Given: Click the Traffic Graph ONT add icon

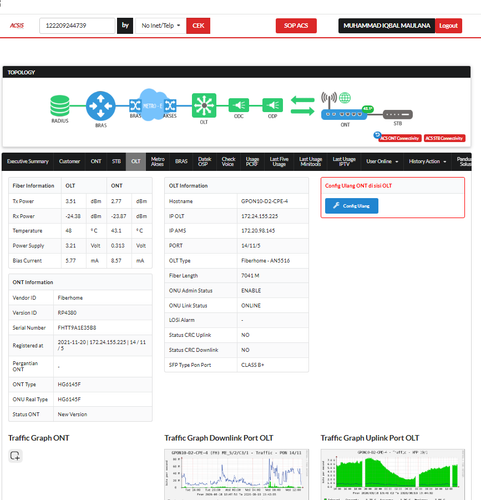Looking at the screenshot, I should (15, 455).
